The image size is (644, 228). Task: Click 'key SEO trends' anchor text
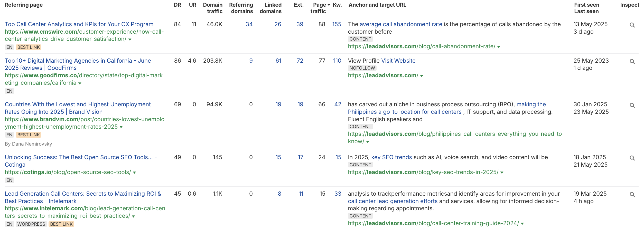391,157
